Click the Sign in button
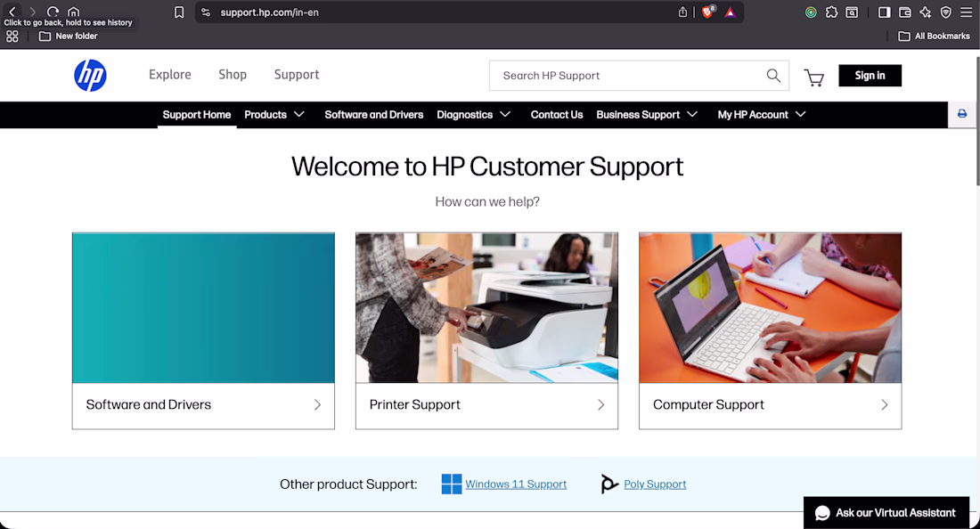 pyautogui.click(x=870, y=76)
